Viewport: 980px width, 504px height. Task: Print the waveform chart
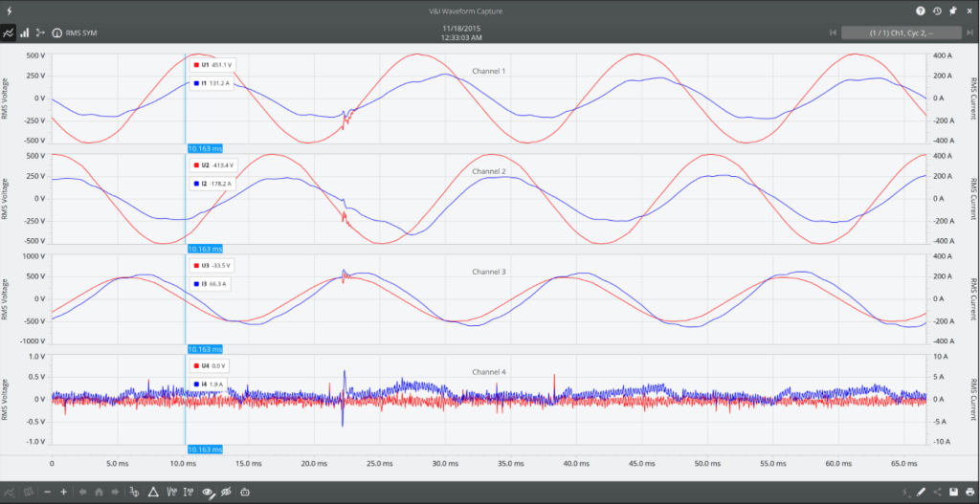(x=969, y=493)
